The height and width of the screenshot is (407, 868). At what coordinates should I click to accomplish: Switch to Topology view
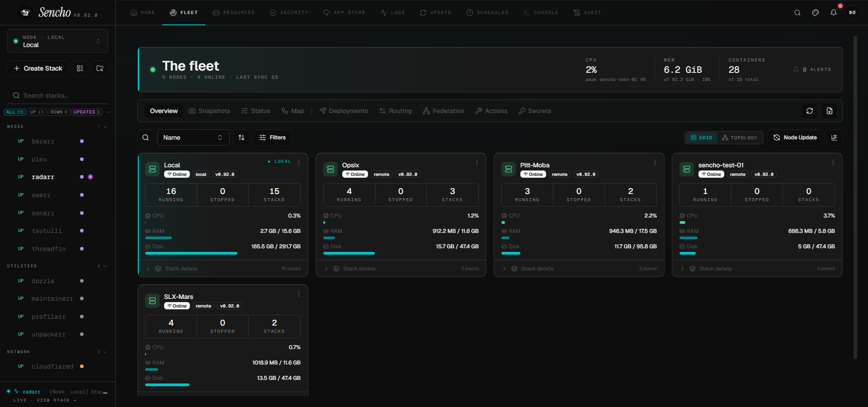[740, 137]
